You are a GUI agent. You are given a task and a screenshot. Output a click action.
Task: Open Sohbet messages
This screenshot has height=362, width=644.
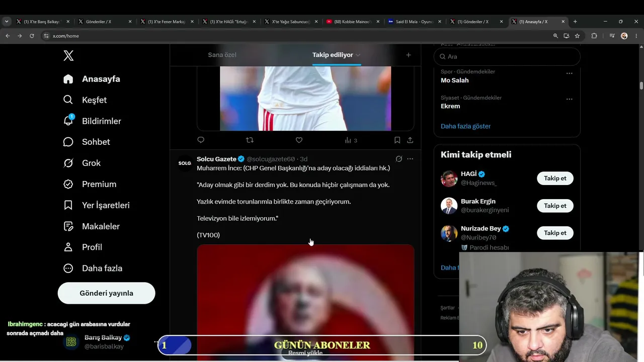pos(87,142)
